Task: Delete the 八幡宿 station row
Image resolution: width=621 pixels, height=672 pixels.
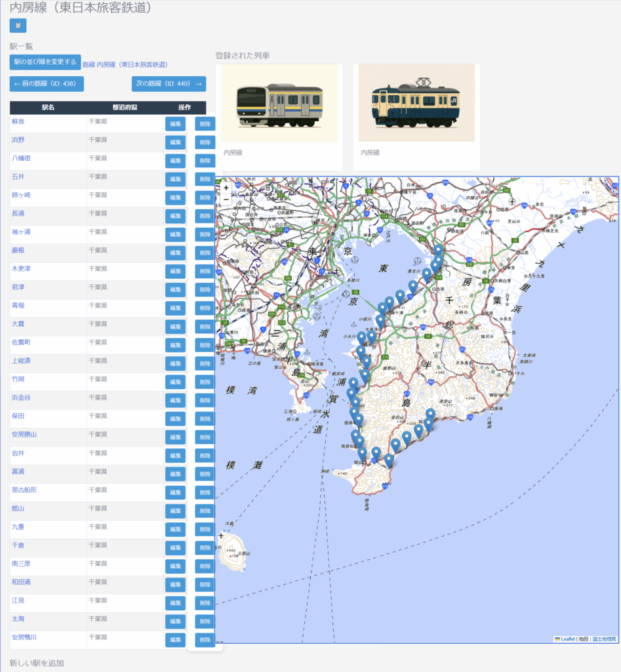Action: click(x=205, y=161)
